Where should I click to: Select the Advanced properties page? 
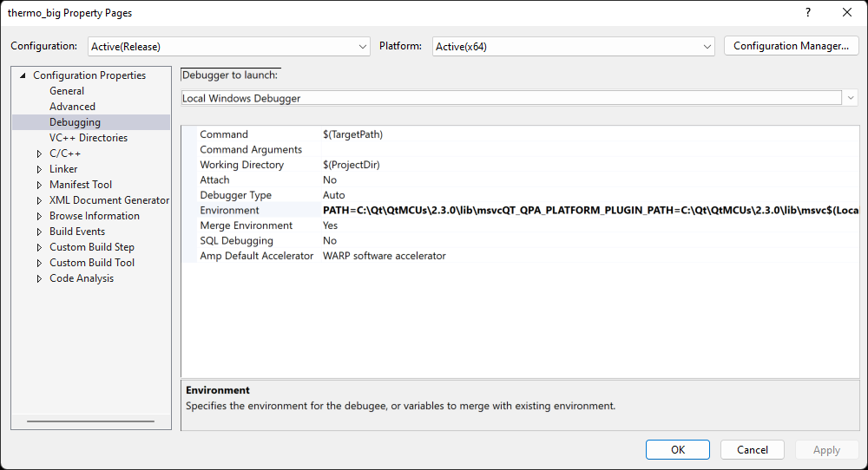pyautogui.click(x=72, y=107)
